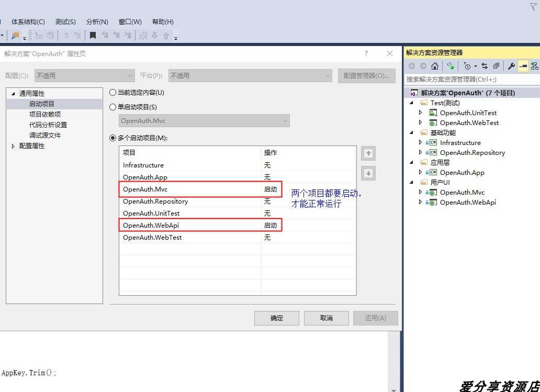Expand the OpenAuth.WebApi project node
Viewport: 540px width, 392px height.
click(x=420, y=202)
